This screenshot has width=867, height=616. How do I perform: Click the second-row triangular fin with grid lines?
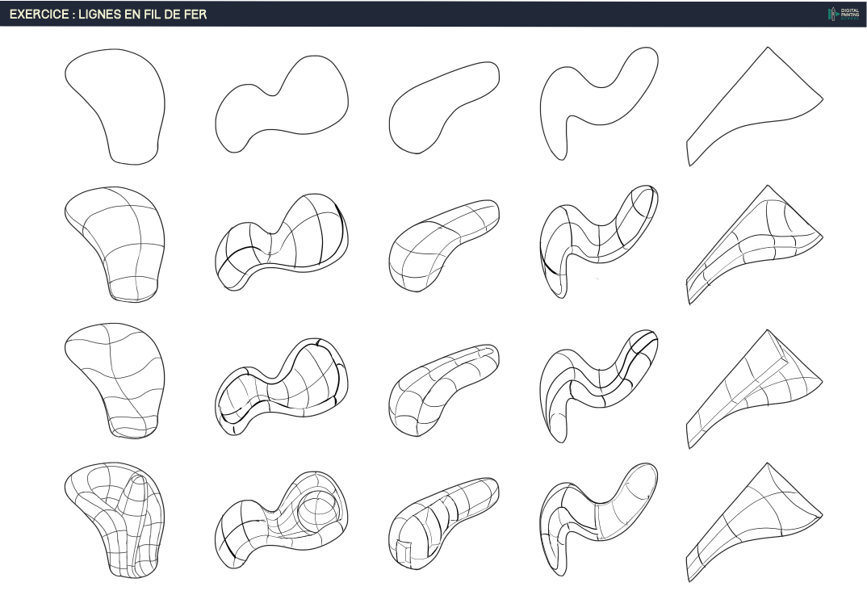pyautogui.click(x=755, y=244)
